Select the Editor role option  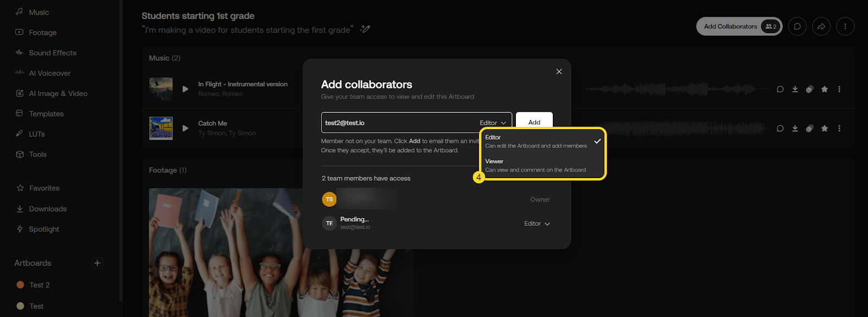pos(536,142)
